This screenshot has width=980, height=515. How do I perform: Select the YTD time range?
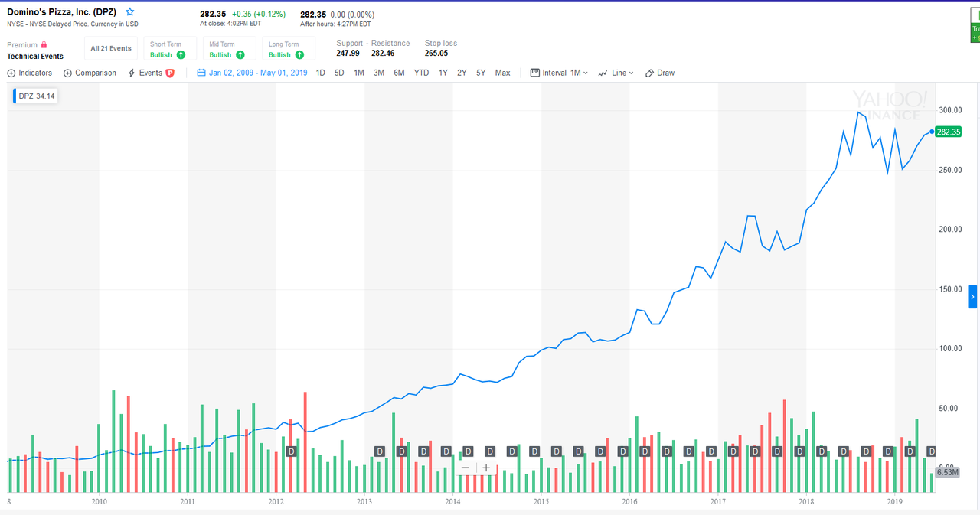click(x=421, y=73)
